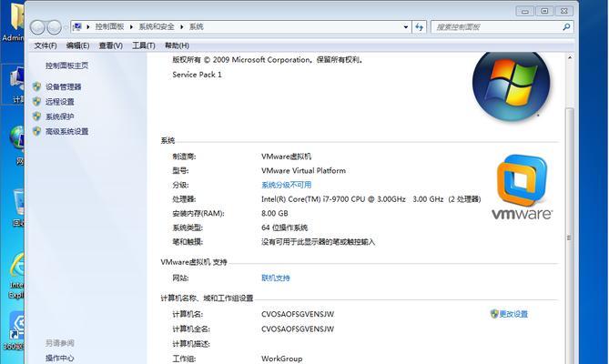Screen dimensions: 609x364
Task: Click the shield icon next to 系统保护
Action: coord(37,116)
